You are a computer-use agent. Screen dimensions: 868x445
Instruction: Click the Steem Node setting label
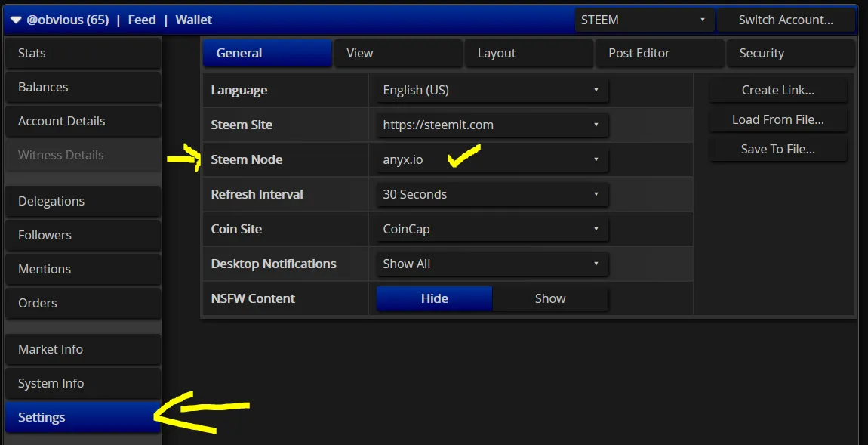246,159
